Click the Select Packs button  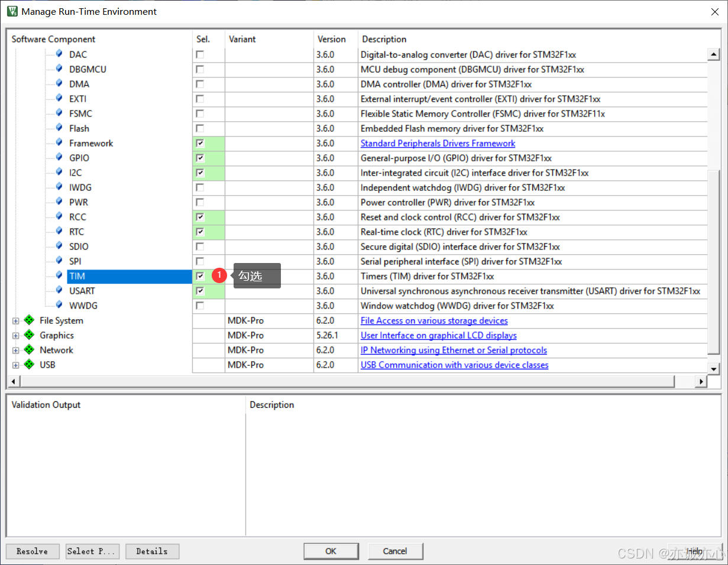coord(93,551)
